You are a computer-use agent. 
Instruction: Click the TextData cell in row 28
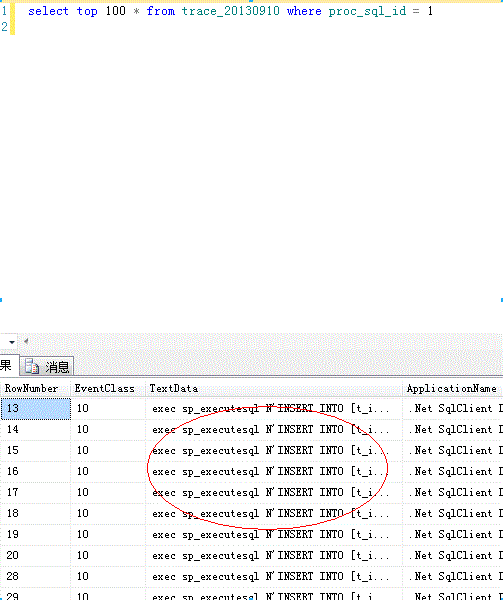pyautogui.click(x=274, y=577)
